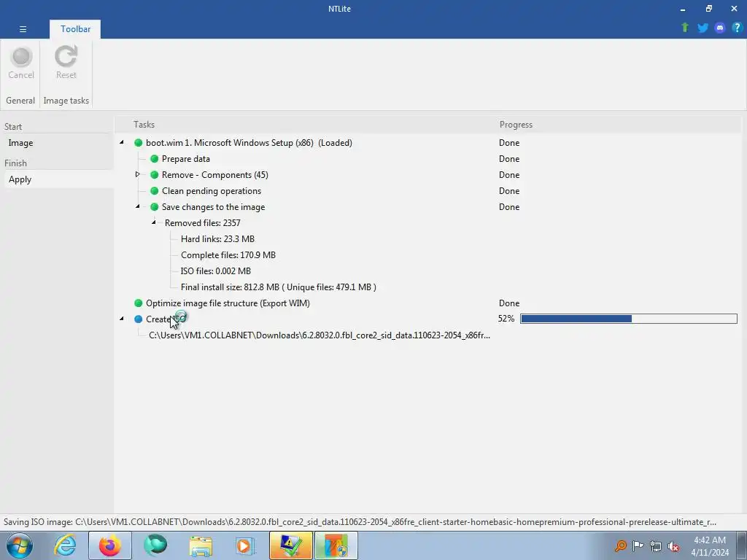747x560 pixels.
Task: Click the muted volume tray icon
Action: pos(673,546)
